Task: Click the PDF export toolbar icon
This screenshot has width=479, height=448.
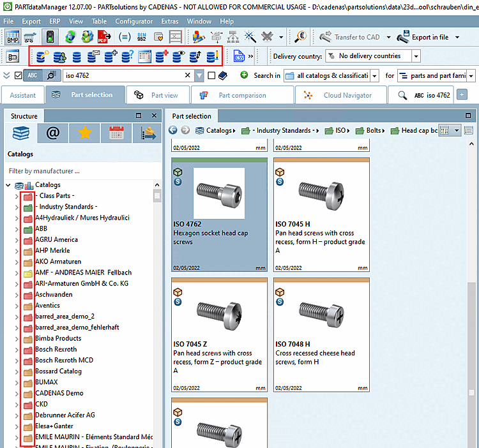Action: pos(102,37)
